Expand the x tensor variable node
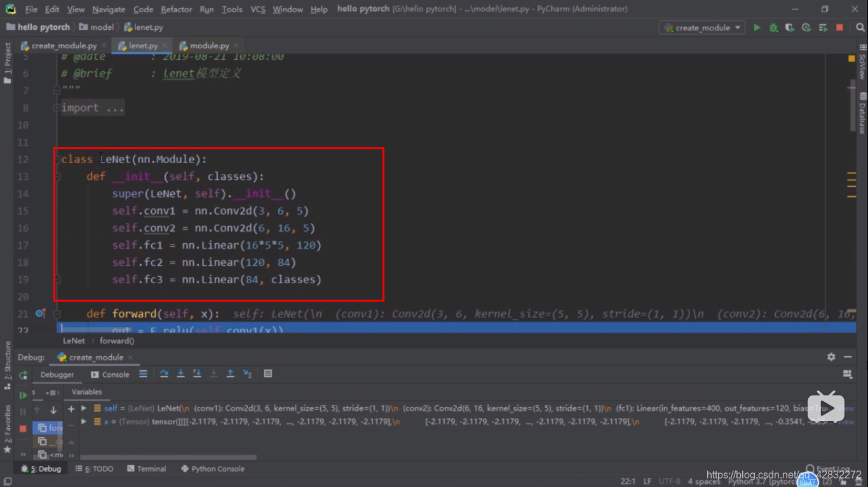Viewport: 868px width, 487px height. pos(84,421)
